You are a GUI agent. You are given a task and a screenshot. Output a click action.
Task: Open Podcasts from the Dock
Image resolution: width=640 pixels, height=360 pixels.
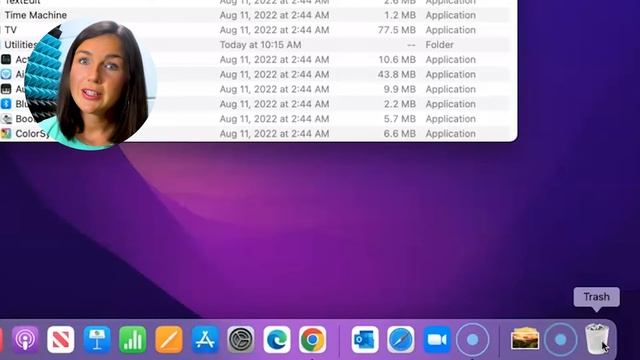click(25, 340)
